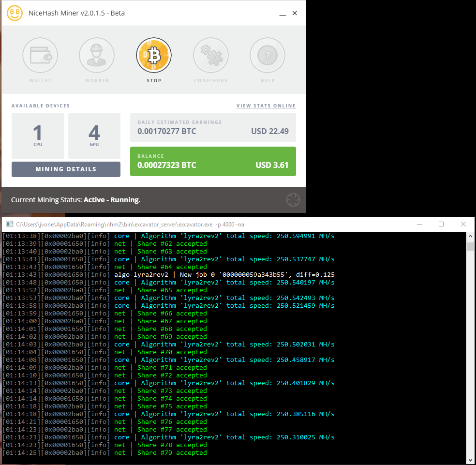The height and width of the screenshot is (465, 476).
Task: Open the Help question mark icon
Action: (268, 55)
